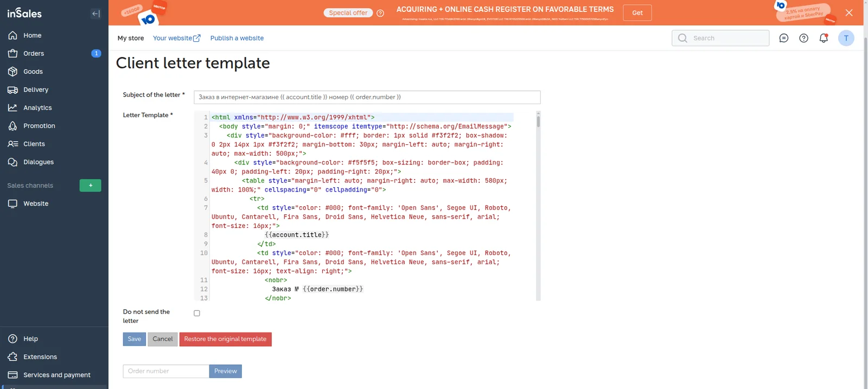Click the My store link
The image size is (868, 389).
(131, 38)
